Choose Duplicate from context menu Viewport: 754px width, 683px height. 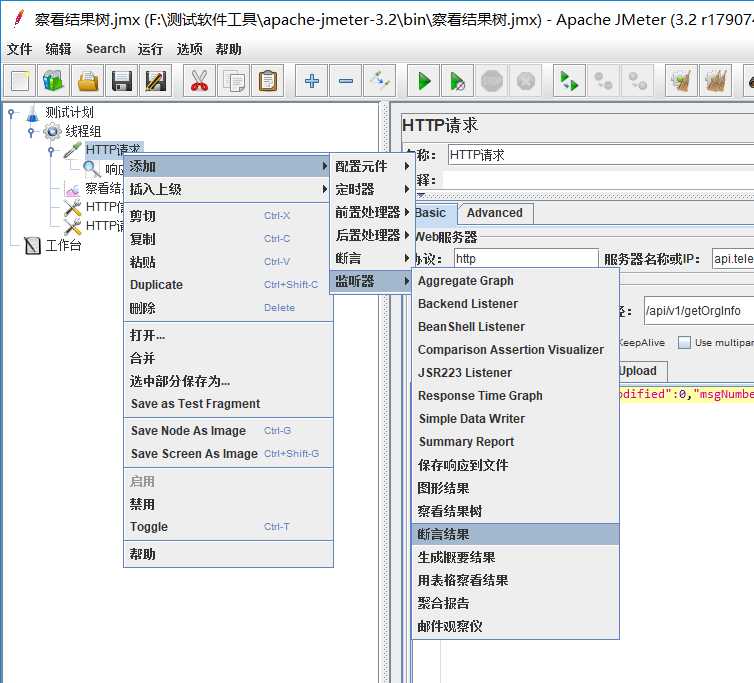pos(228,285)
